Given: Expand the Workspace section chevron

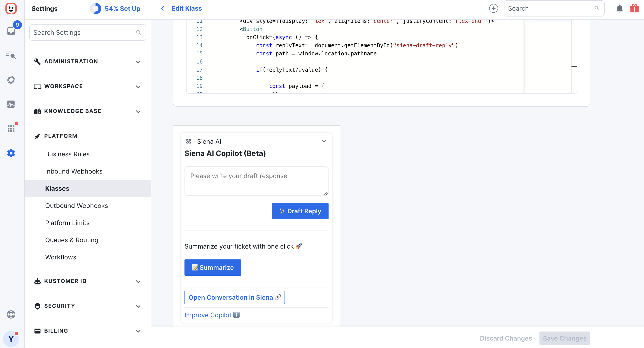Looking at the screenshot, I should coord(138,87).
